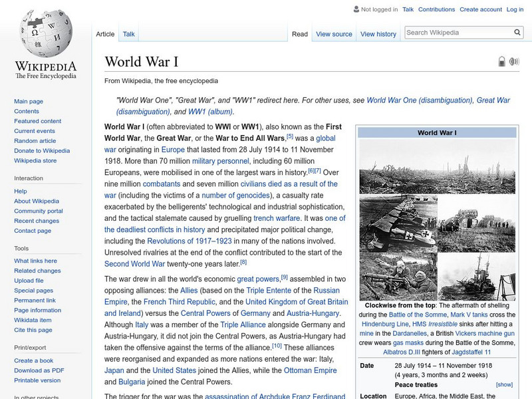The image size is (532, 399).
Task: Open the Printable version link
Action: pyautogui.click(x=37, y=380)
